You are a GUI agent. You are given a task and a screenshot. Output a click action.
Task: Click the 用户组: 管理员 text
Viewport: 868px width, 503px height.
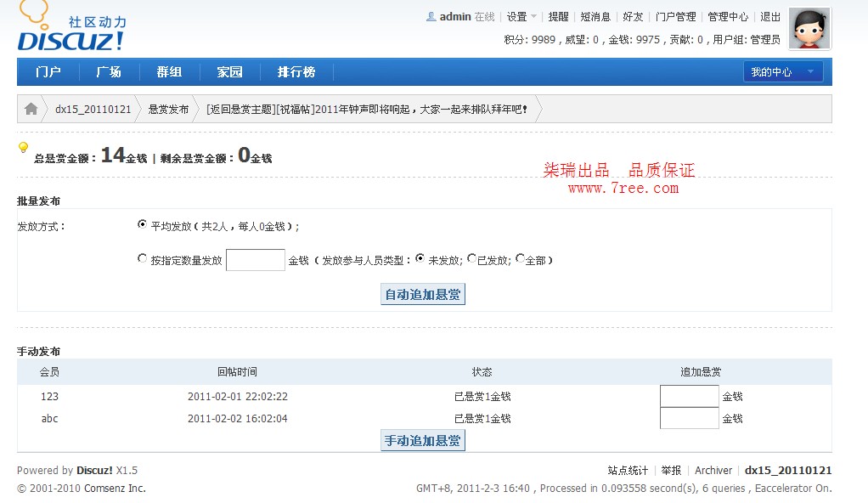747,39
